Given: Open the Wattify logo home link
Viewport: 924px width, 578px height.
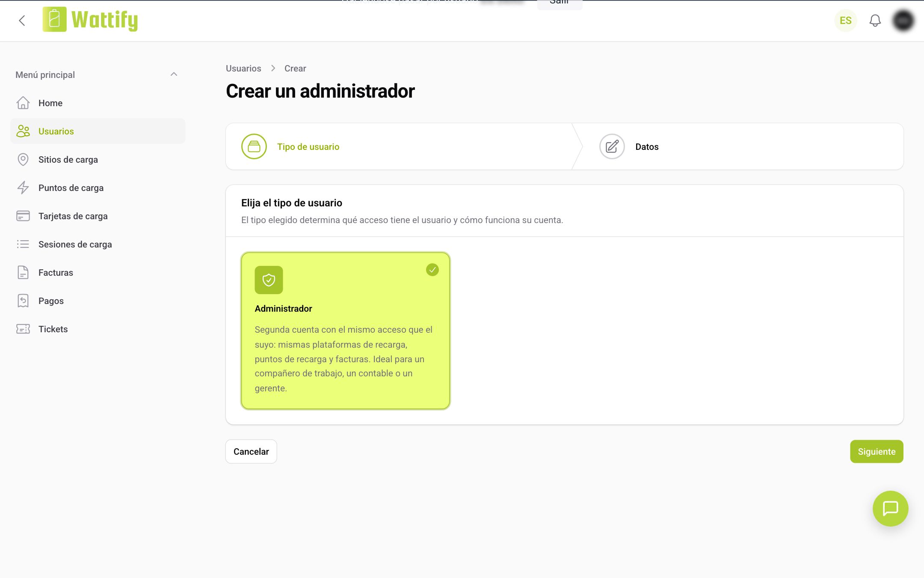Looking at the screenshot, I should pos(90,20).
